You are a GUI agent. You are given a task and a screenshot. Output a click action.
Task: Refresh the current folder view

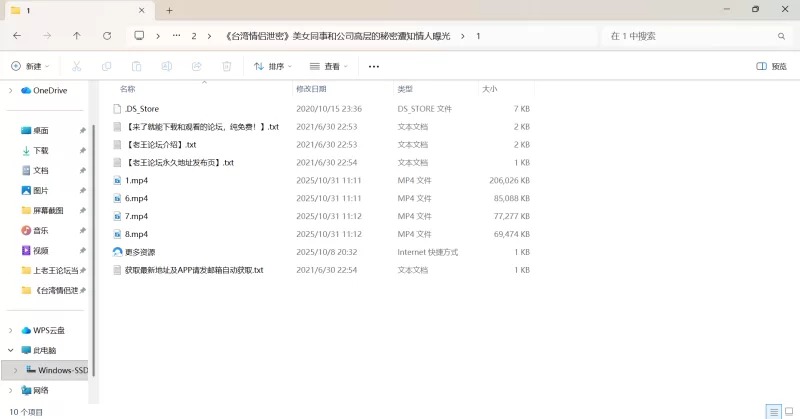pyautogui.click(x=107, y=36)
